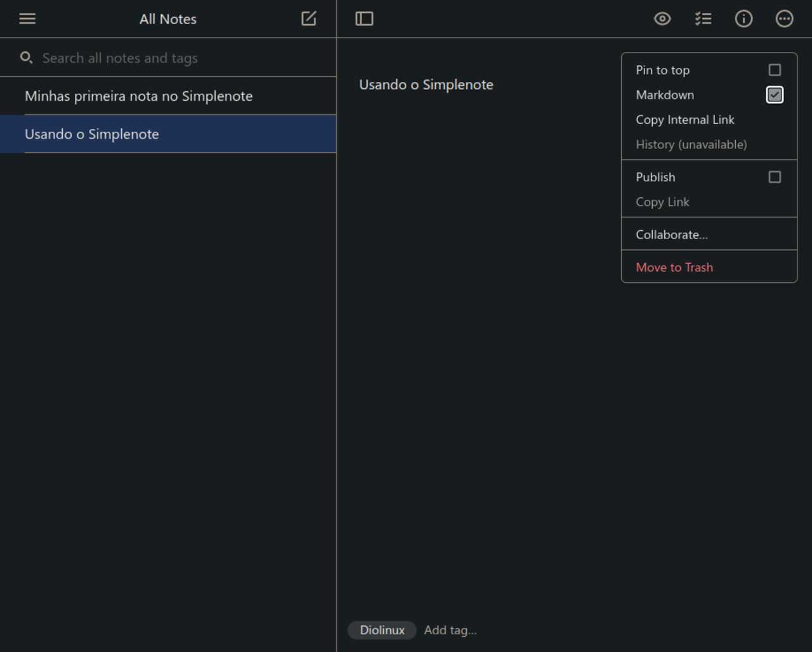
Task: Move the note to Trash
Action: pyautogui.click(x=674, y=268)
